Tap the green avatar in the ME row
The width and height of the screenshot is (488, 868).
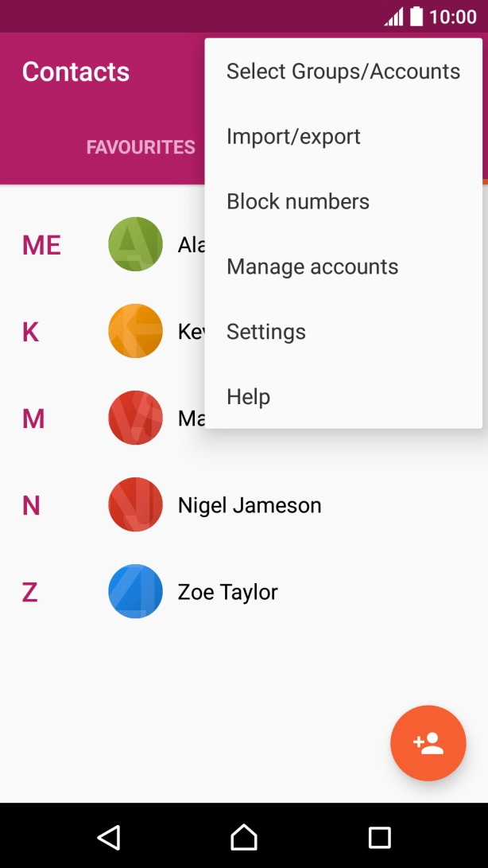[135, 244]
